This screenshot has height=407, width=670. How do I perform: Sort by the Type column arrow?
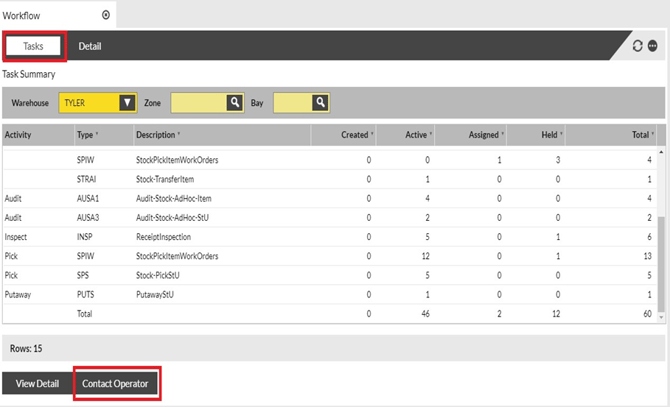[x=99, y=134]
